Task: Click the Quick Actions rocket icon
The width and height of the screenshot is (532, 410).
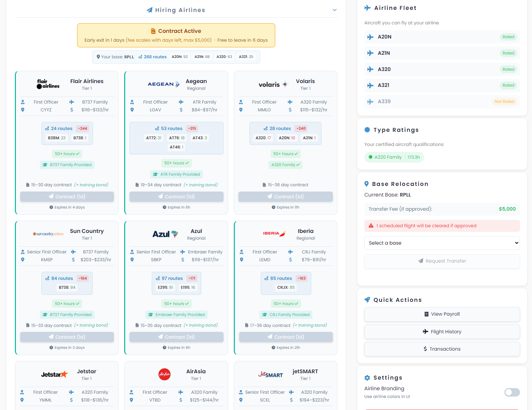Action: coord(367,300)
